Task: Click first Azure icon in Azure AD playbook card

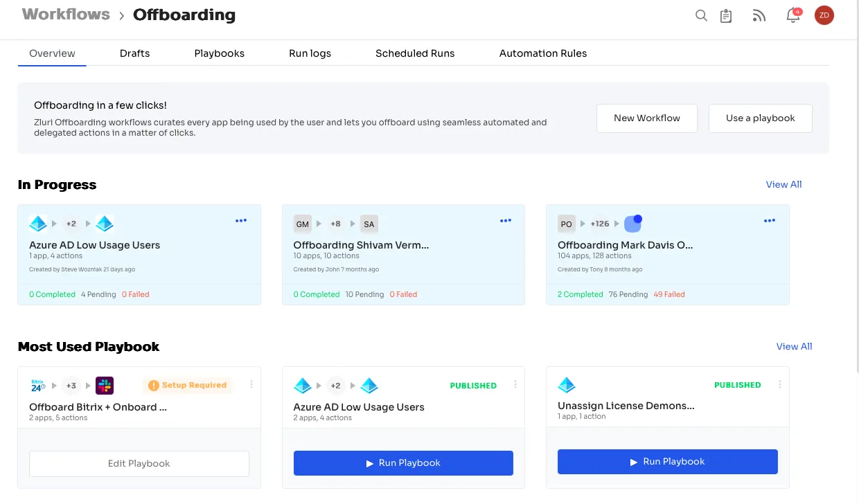Action: (303, 386)
